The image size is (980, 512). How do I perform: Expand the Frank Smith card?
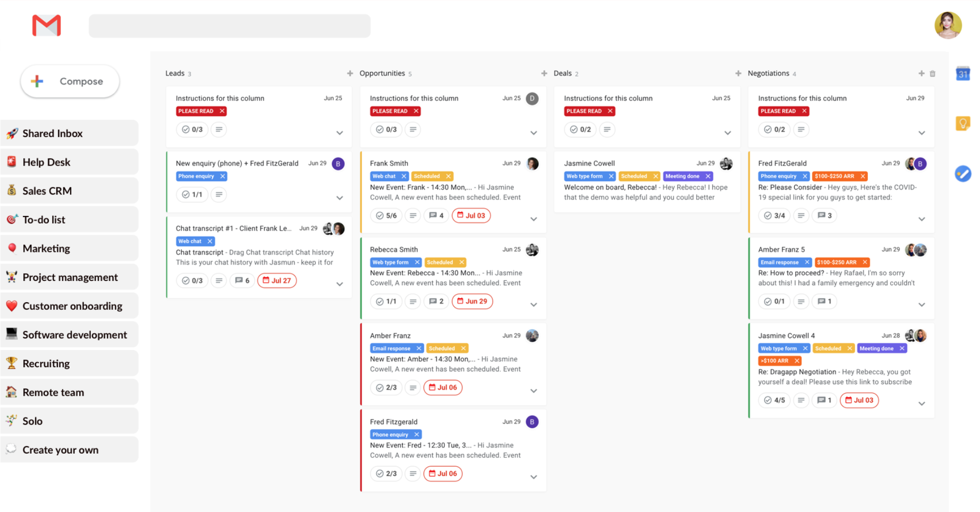533,219
